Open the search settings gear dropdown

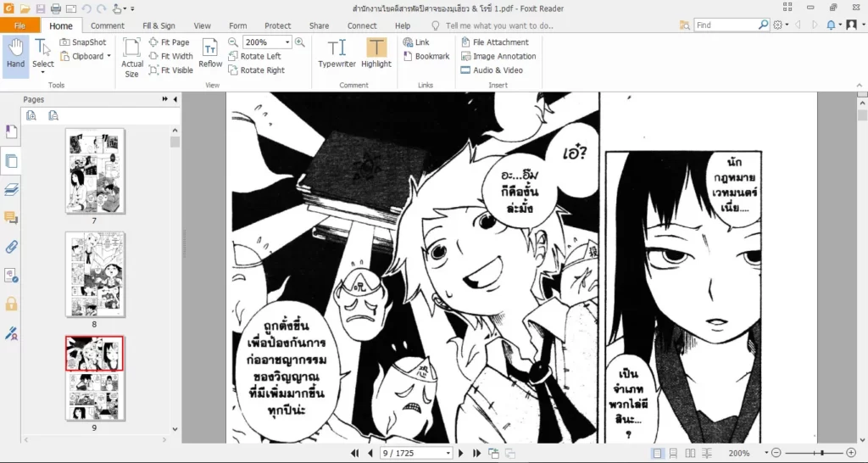781,25
